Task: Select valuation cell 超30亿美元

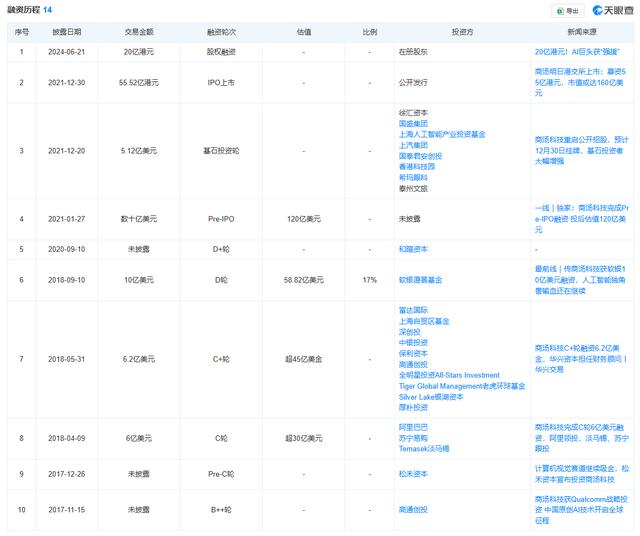Action: (x=304, y=438)
